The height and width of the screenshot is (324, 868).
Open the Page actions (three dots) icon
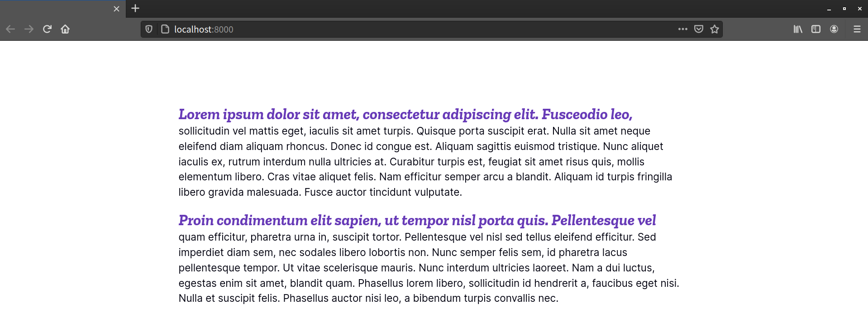[x=683, y=29]
